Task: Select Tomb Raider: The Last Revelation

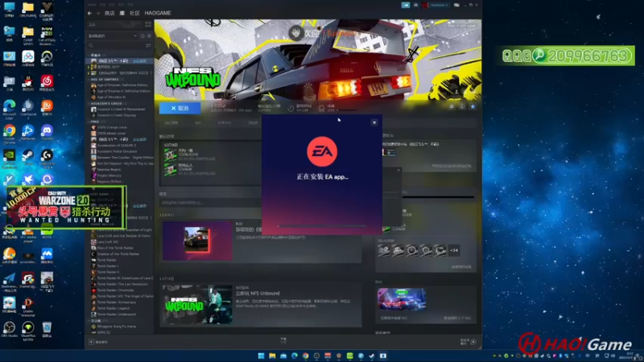Action: pyautogui.click(x=122, y=284)
